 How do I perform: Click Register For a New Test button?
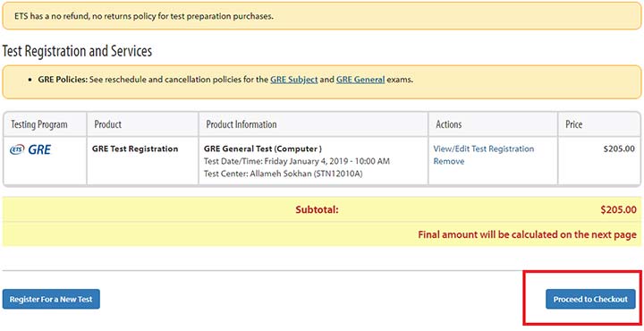tap(51, 299)
